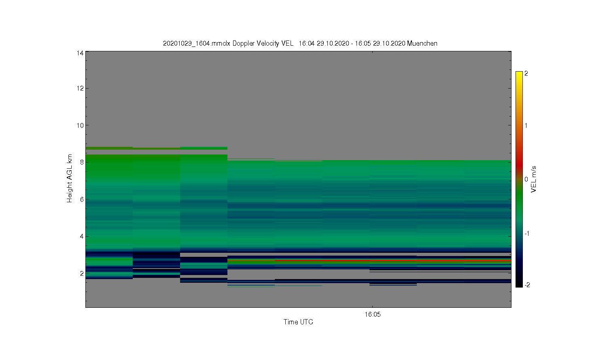Viewport: 607px width, 364px height.
Task: Click the y-axis tick label 6
Action: [82, 199]
